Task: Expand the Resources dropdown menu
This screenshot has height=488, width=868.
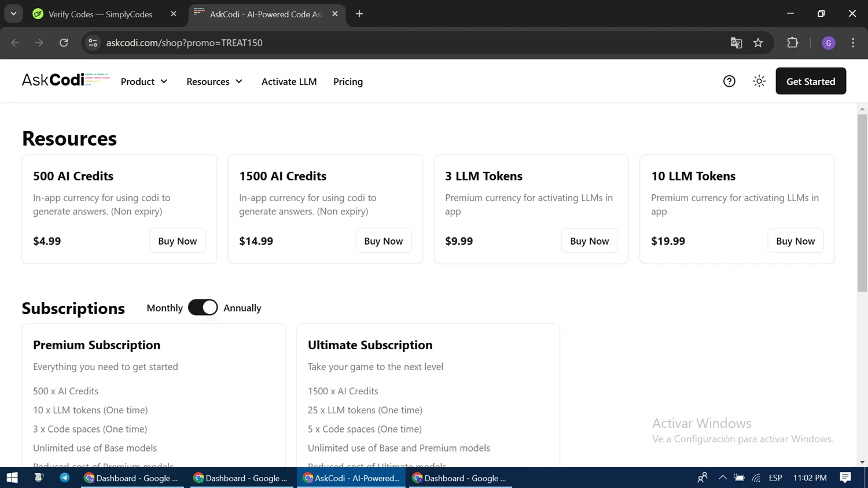Action: (x=214, y=82)
